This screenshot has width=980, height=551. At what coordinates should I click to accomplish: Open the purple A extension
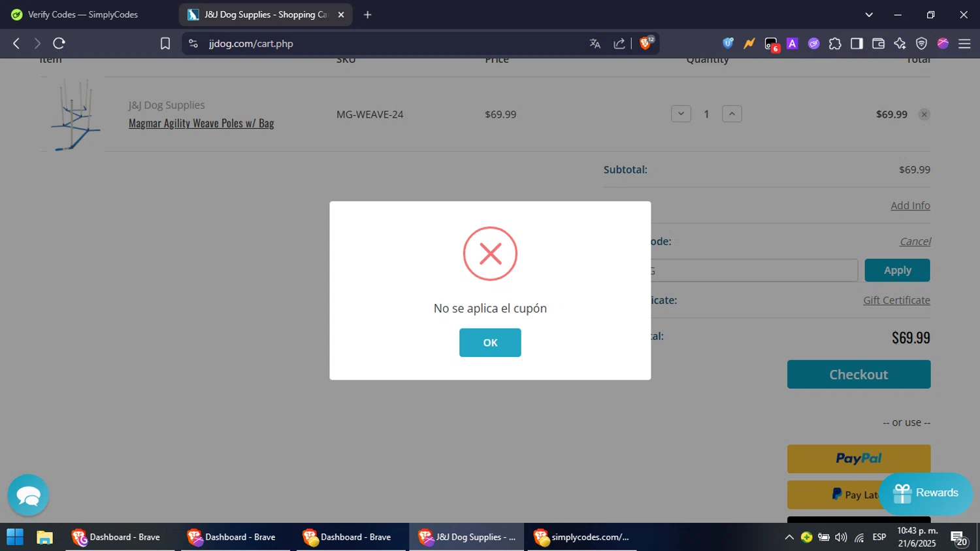[792, 43]
